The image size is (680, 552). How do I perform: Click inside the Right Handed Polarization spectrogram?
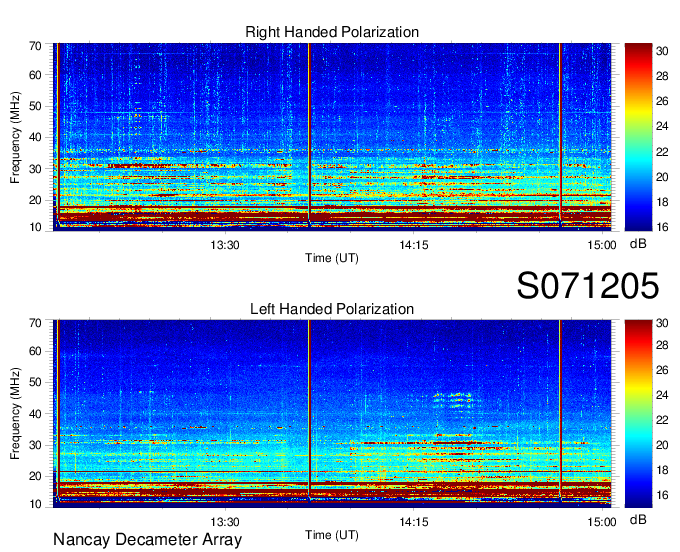pos(332,137)
